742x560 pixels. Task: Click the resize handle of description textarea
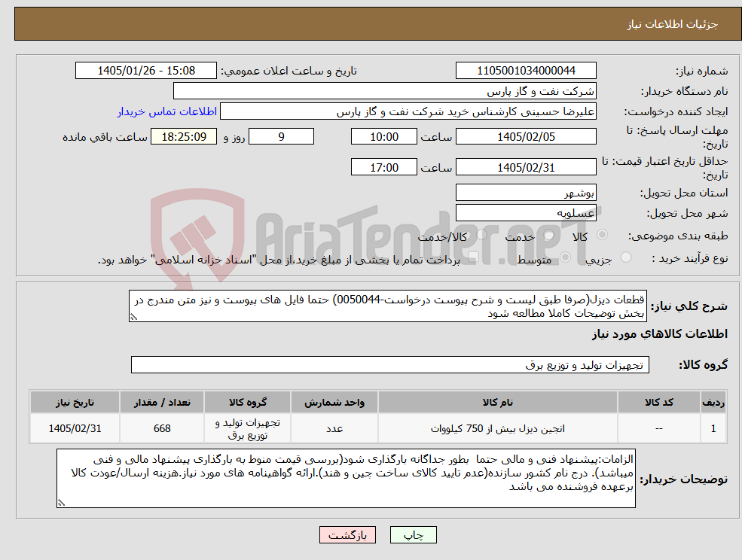tap(133, 318)
